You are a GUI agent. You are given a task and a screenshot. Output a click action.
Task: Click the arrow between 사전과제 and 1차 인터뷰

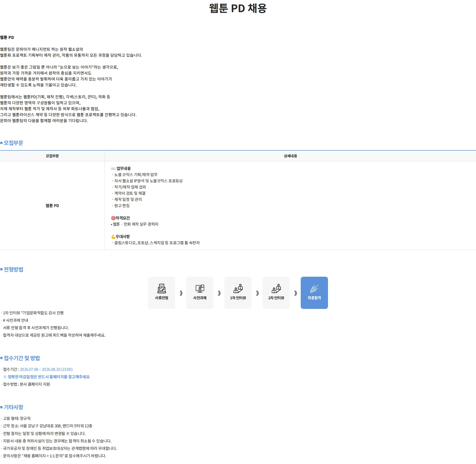[219, 293]
